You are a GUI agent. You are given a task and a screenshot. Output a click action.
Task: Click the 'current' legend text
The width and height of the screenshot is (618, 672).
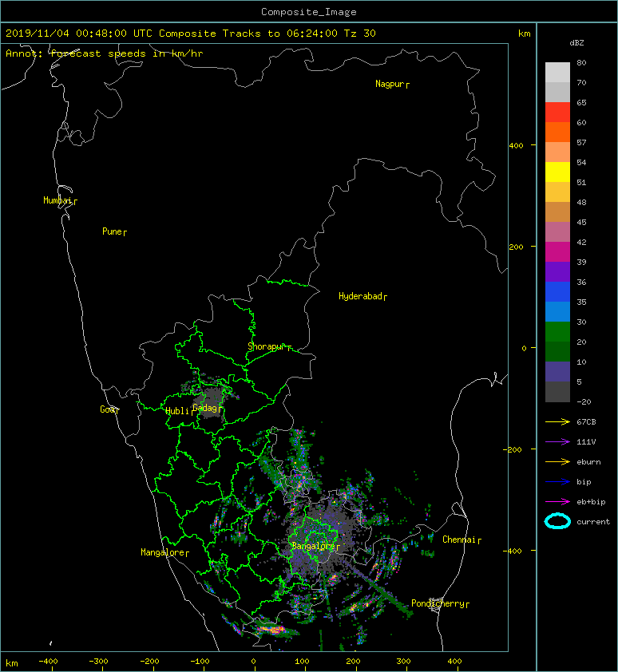tap(593, 522)
